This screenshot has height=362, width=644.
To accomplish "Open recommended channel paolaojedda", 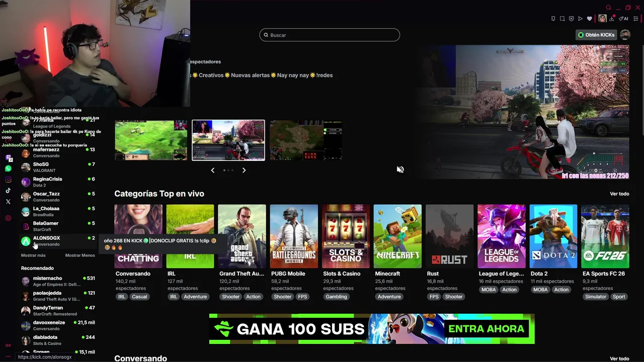I will pyautogui.click(x=58, y=296).
